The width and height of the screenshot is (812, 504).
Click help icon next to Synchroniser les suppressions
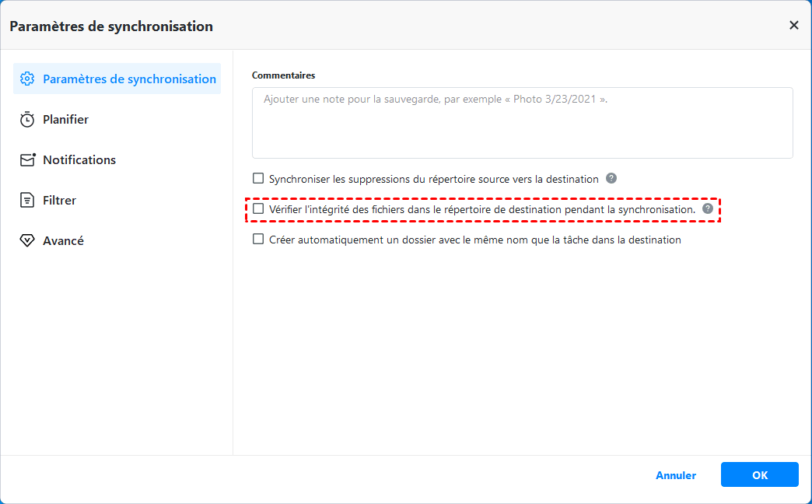point(611,178)
